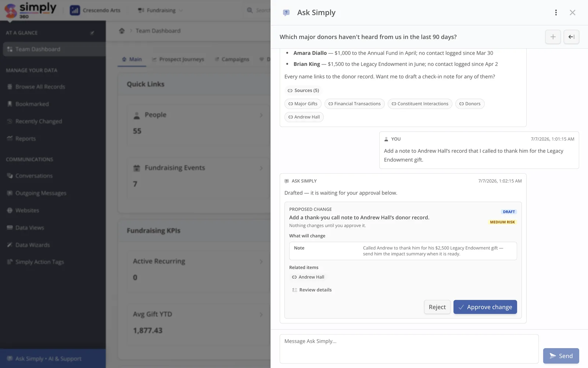588x368 pixels.
Task: Reject the proposed change
Action: click(x=437, y=307)
